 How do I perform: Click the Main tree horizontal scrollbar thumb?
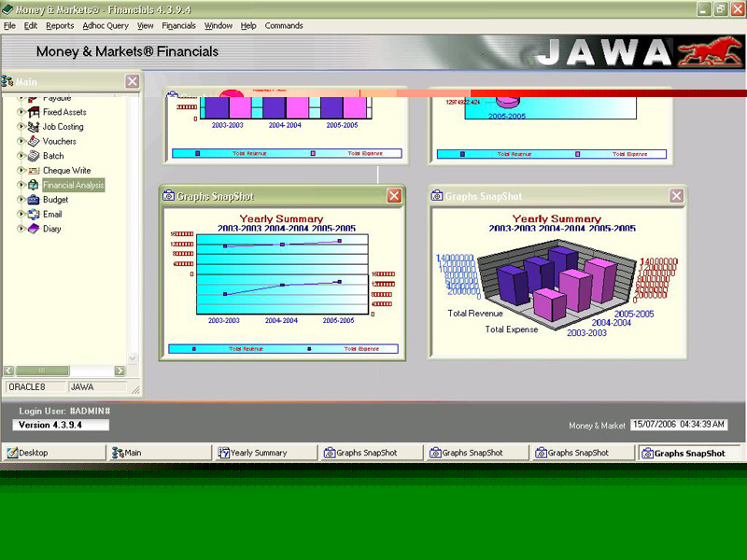coord(42,371)
